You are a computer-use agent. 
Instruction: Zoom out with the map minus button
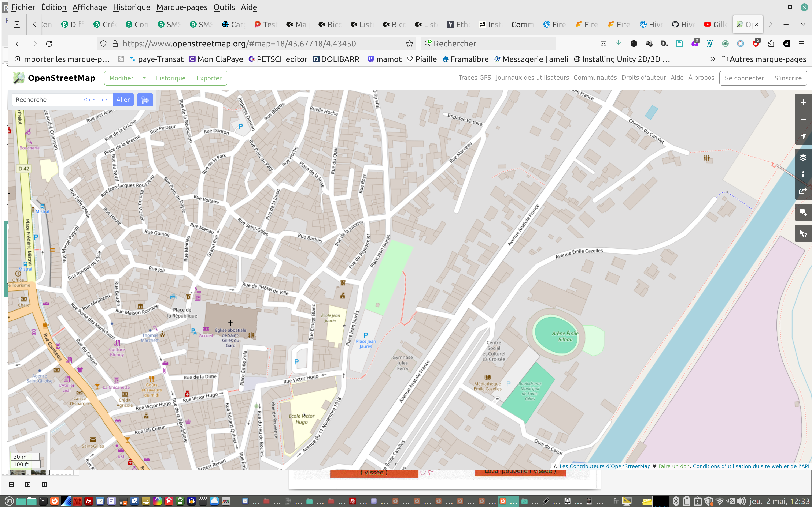pyautogui.click(x=803, y=119)
